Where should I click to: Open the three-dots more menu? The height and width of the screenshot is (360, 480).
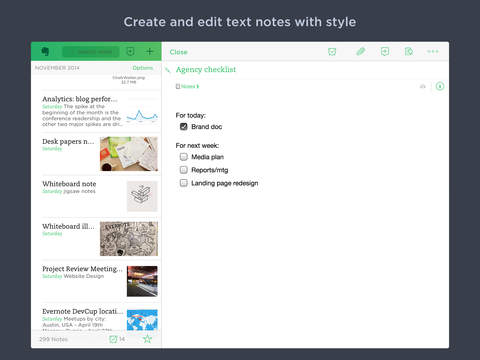pyautogui.click(x=433, y=51)
